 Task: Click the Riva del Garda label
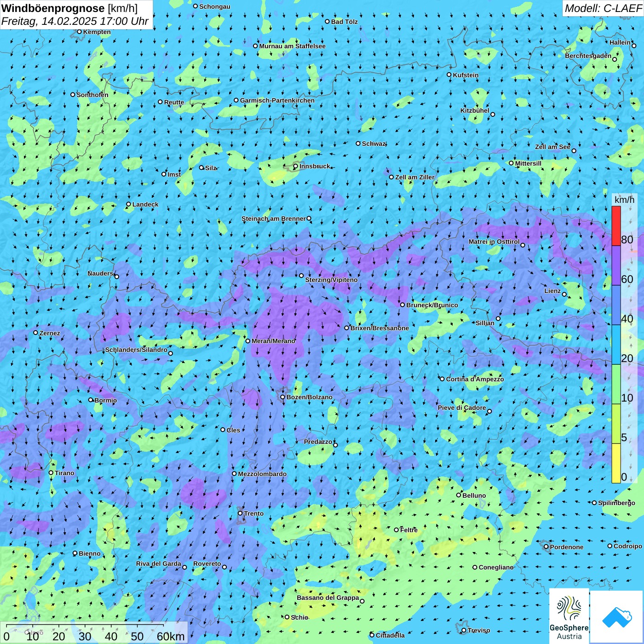[159, 563]
